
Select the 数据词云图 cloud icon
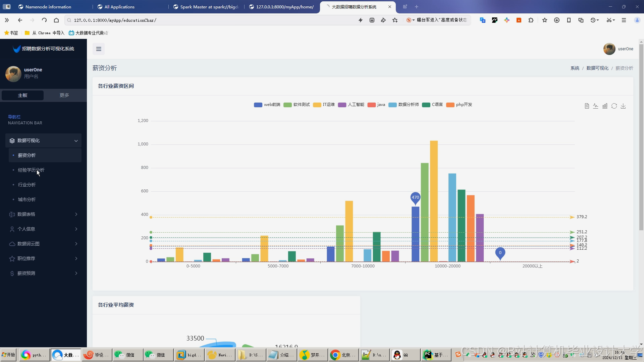click(12, 244)
